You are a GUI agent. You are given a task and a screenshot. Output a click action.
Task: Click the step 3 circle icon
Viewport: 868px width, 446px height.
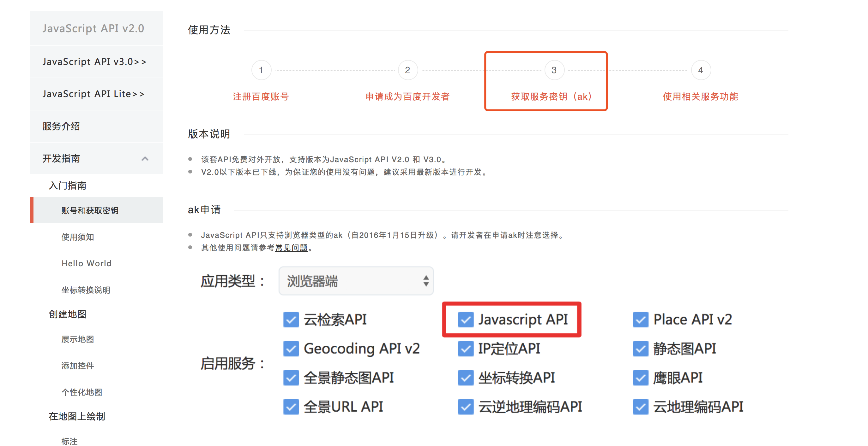(554, 70)
